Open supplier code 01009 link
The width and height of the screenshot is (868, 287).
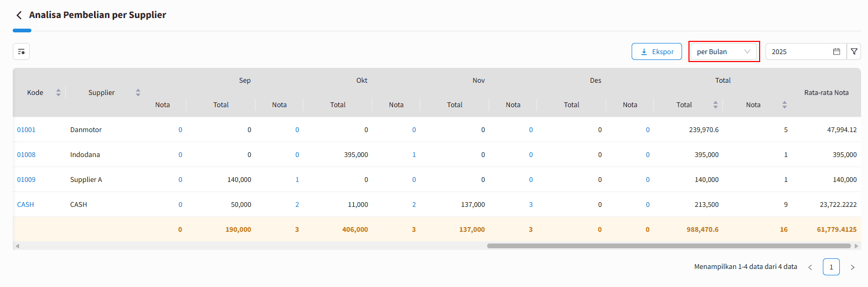point(26,179)
